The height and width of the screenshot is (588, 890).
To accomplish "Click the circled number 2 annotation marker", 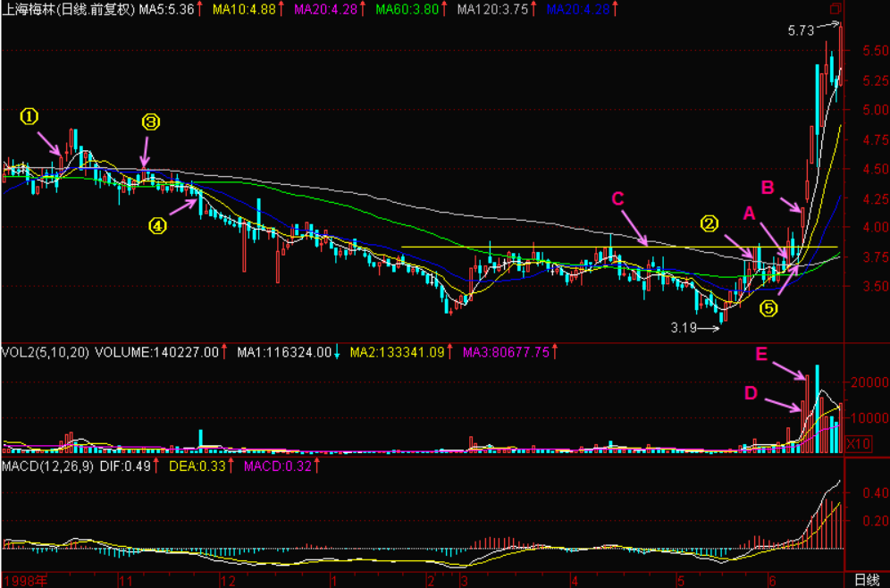I will pyautogui.click(x=709, y=223).
